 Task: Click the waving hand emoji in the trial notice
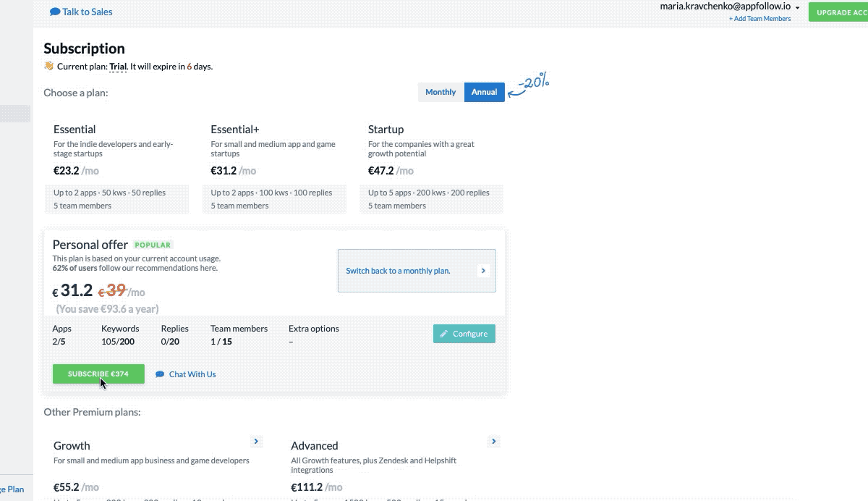(49, 66)
